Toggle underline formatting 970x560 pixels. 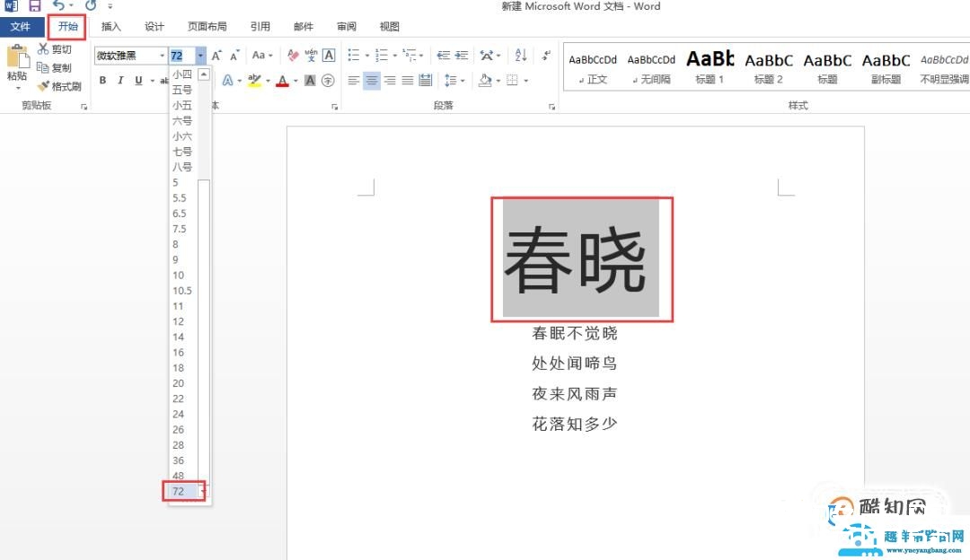pyautogui.click(x=137, y=80)
